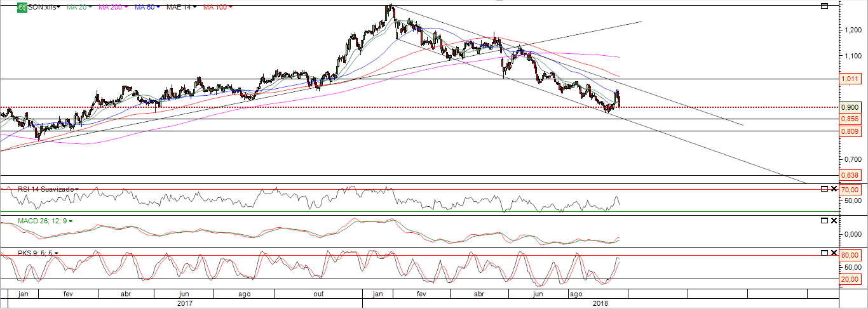Maximize the main price chart panel
The width and height of the screenshot is (868, 309).
point(825,6)
